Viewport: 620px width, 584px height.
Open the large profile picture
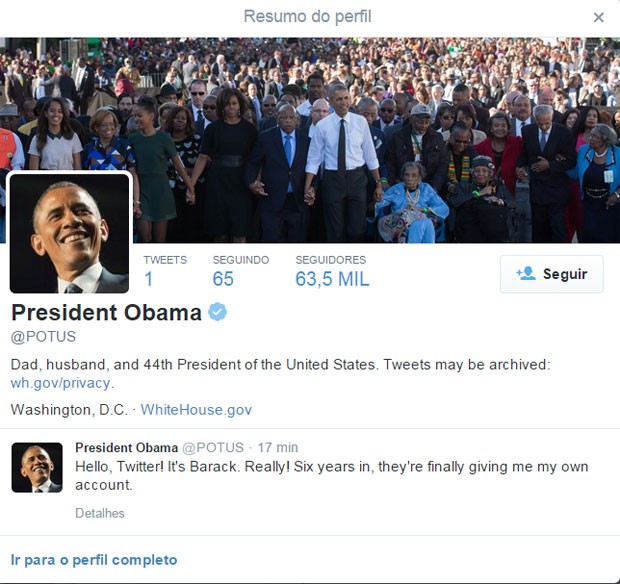point(69,233)
